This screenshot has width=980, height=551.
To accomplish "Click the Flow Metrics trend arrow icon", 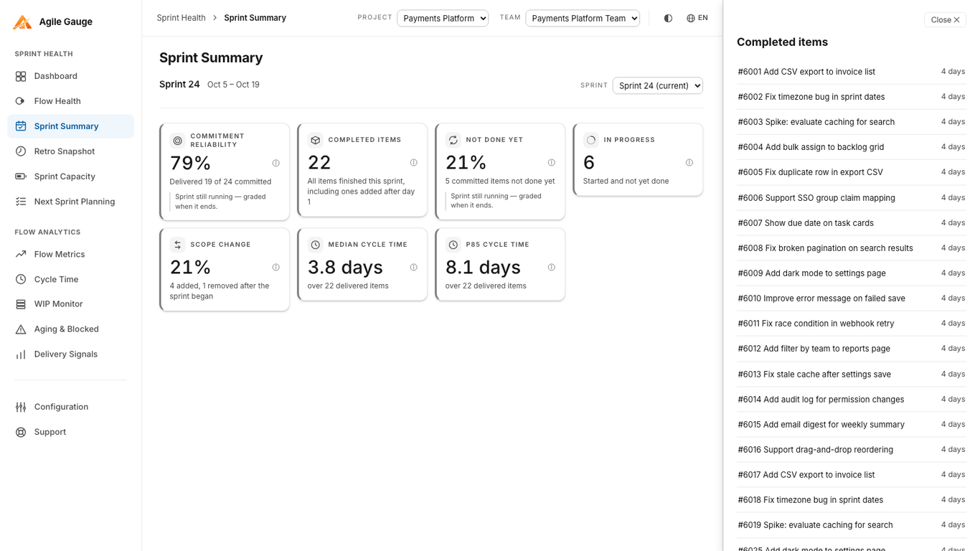I will click(x=21, y=254).
